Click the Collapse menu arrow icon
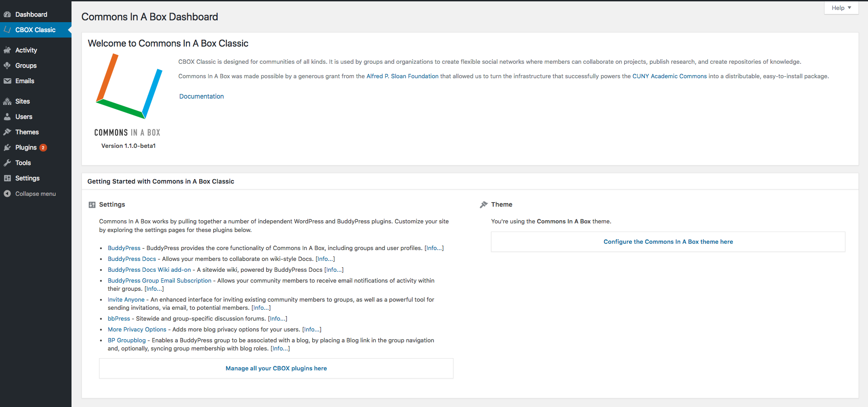Screen dimensions: 868x407 click(7, 194)
